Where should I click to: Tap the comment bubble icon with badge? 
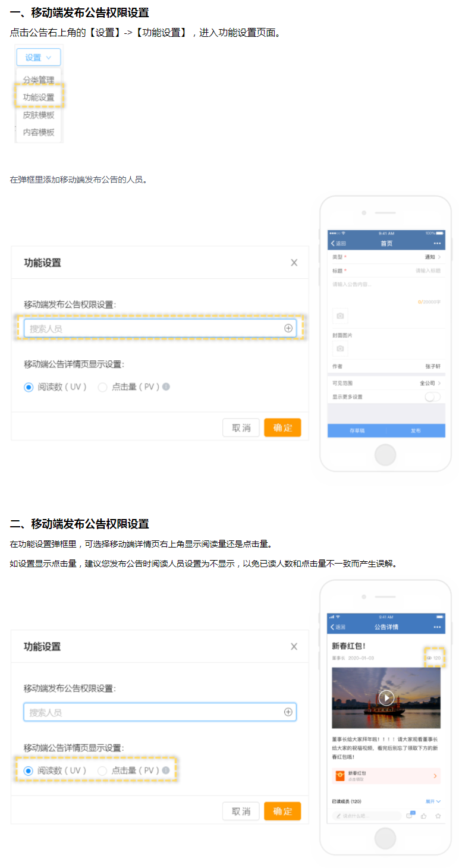pos(410,815)
